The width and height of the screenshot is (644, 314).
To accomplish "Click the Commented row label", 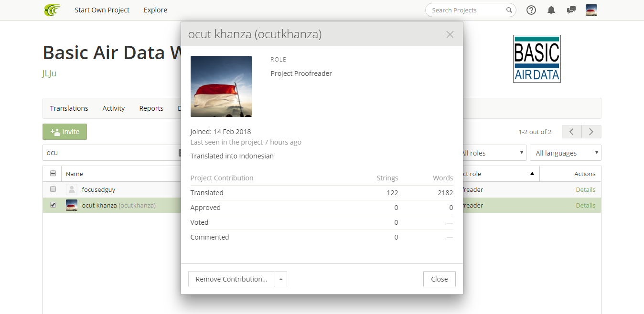I will (210, 237).
